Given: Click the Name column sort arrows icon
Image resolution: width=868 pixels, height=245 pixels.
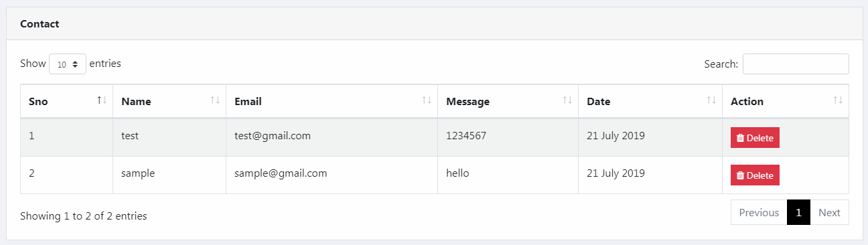Looking at the screenshot, I should [215, 100].
